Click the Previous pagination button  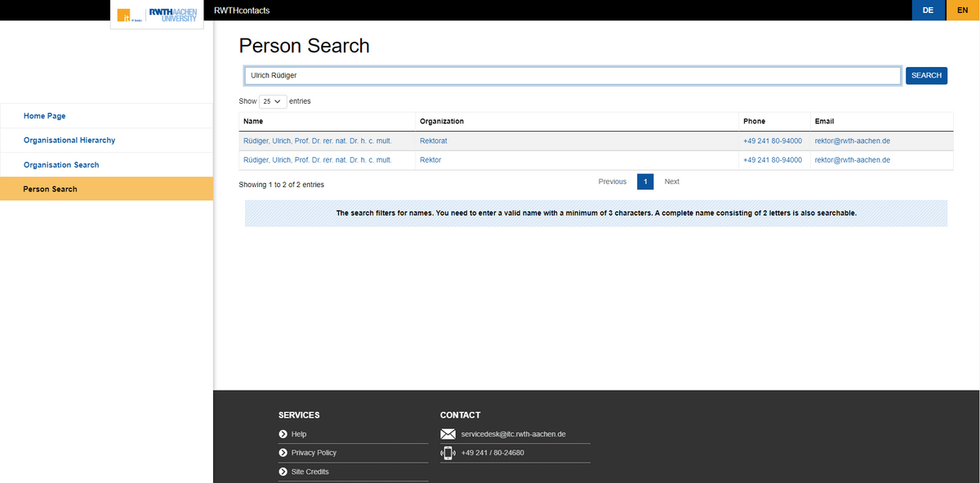pyautogui.click(x=612, y=181)
